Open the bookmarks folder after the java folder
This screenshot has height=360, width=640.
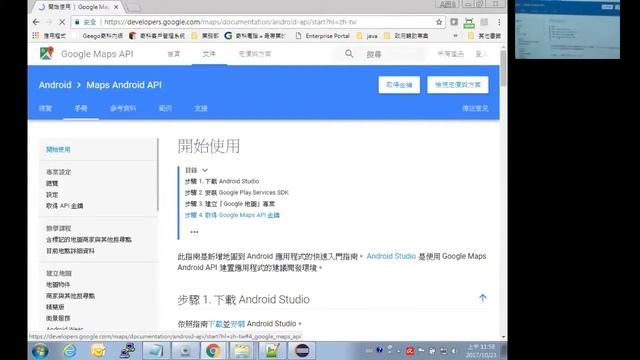click(406, 36)
